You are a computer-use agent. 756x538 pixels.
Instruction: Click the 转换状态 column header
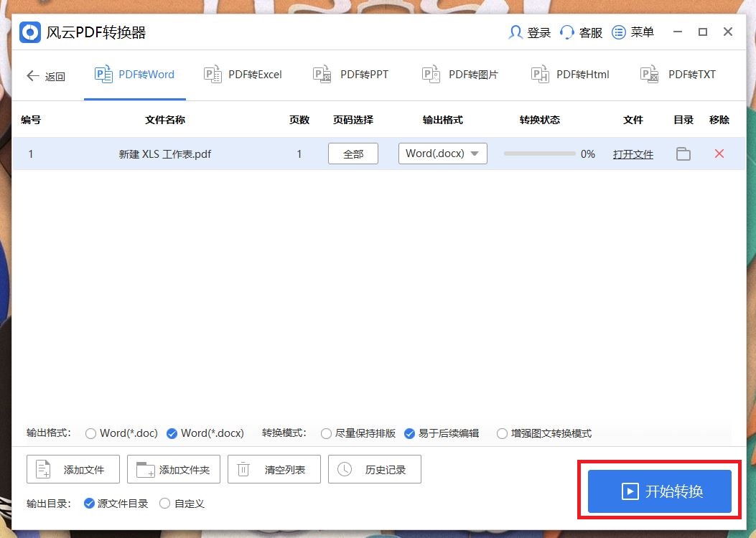coord(539,120)
